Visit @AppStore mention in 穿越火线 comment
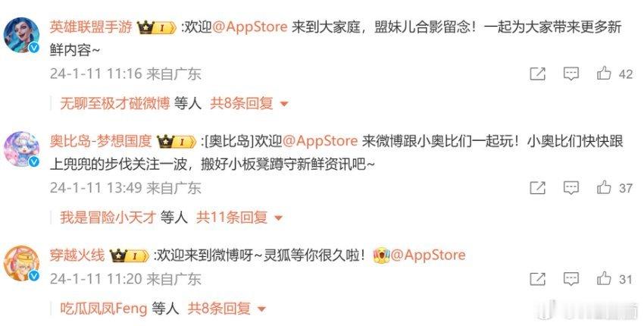 click(x=427, y=255)
